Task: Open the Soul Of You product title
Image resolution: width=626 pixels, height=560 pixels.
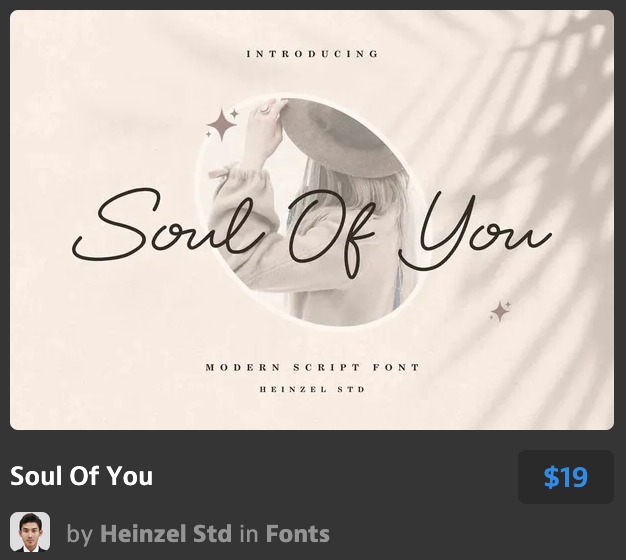Action: click(82, 476)
